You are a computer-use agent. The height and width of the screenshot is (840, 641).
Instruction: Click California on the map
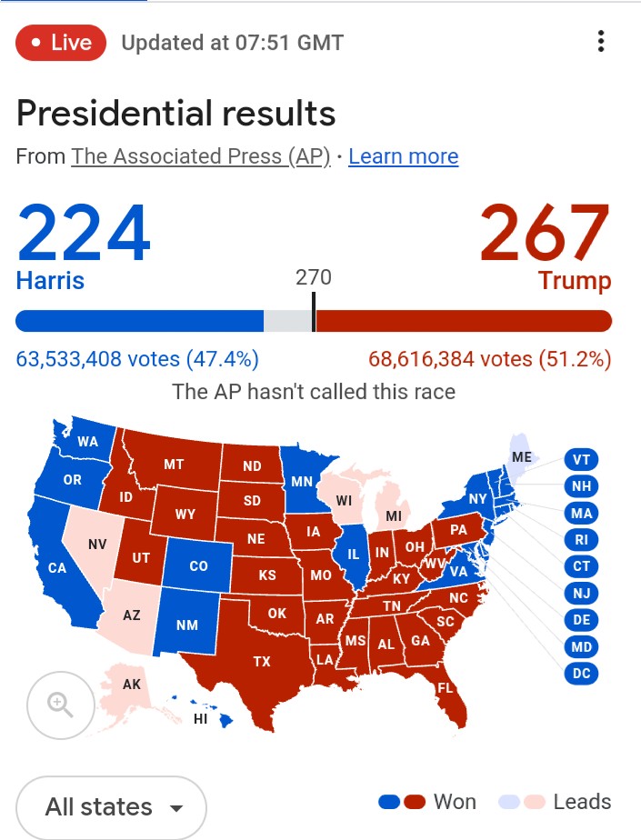click(56, 568)
